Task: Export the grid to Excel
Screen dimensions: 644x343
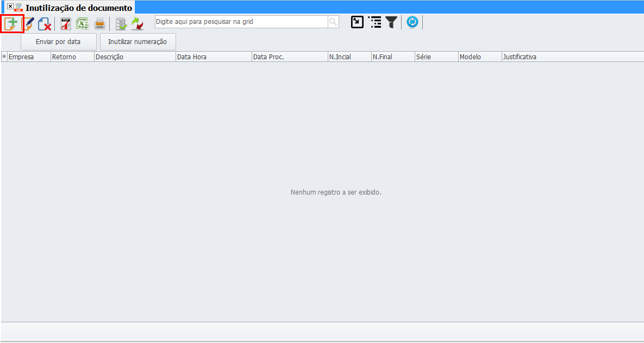Action: click(83, 23)
